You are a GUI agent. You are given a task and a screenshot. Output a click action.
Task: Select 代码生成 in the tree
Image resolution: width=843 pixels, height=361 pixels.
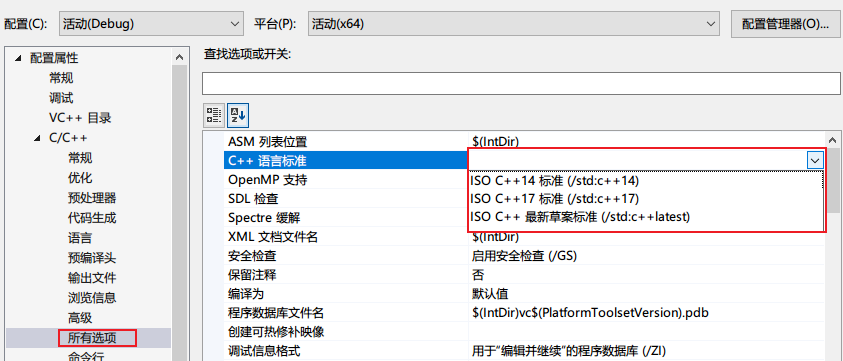pyautogui.click(x=92, y=218)
